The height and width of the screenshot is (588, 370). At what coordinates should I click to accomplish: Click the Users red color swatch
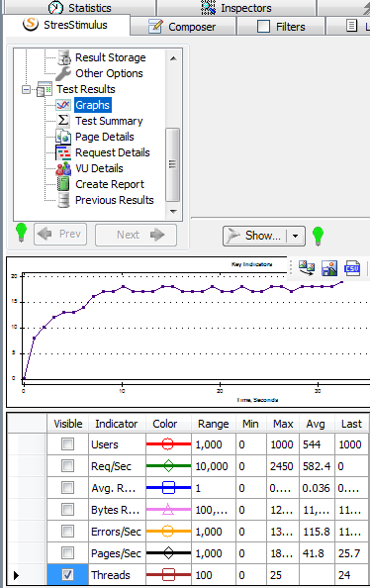click(168, 444)
